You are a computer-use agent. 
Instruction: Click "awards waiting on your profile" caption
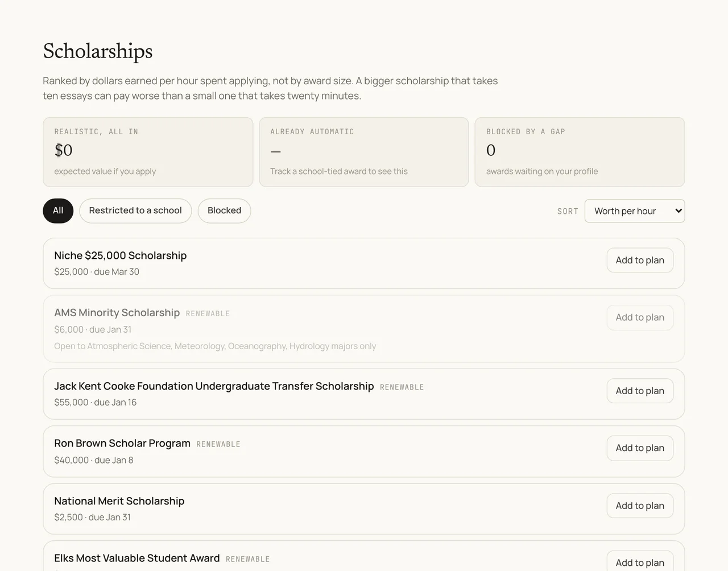[542, 171]
